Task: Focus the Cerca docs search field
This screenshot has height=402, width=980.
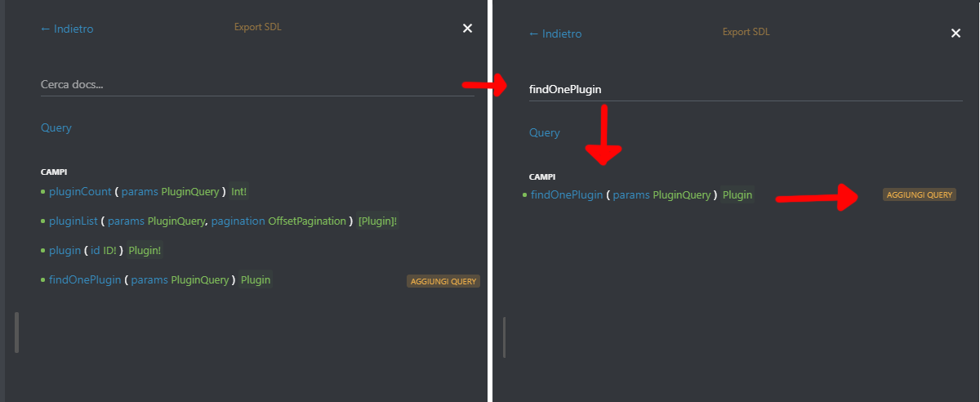Action: (x=257, y=84)
